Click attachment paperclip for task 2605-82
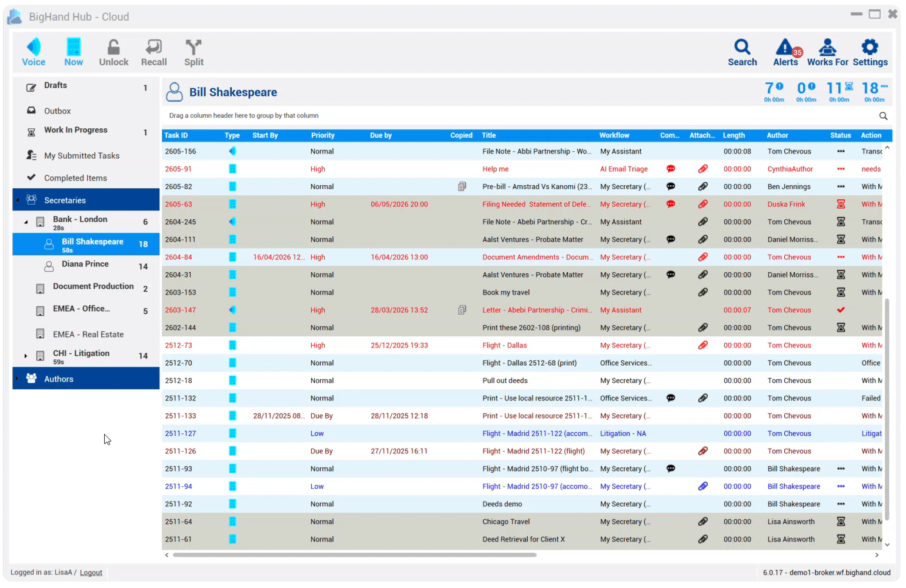 [x=703, y=186]
